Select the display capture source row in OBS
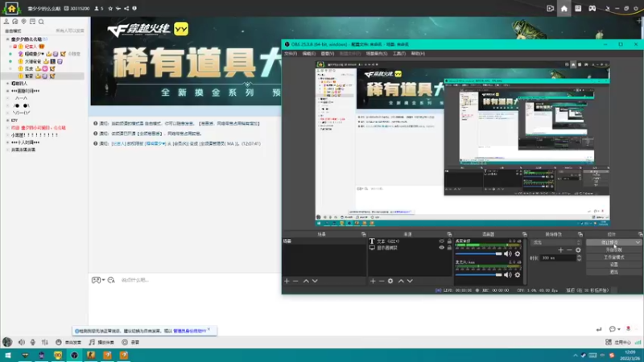 (410, 248)
